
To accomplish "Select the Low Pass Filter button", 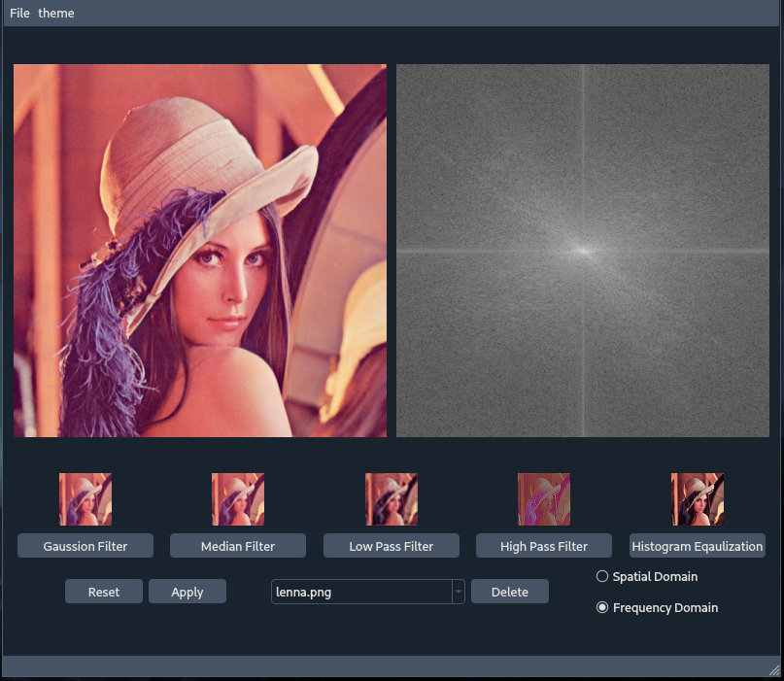I will click(392, 546).
